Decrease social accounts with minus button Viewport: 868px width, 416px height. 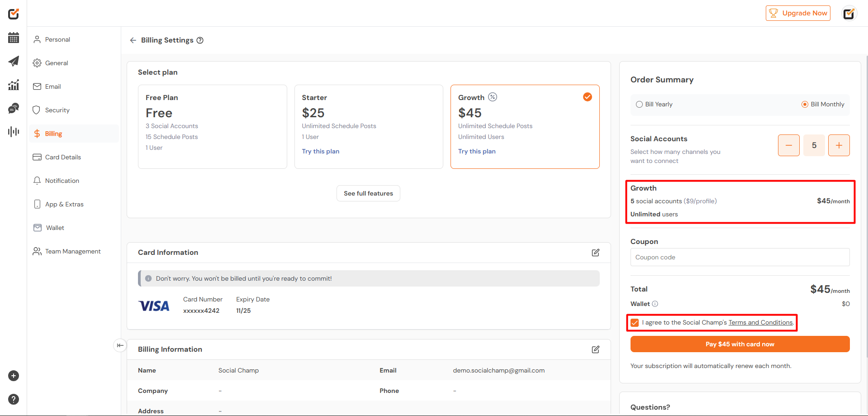click(x=789, y=145)
